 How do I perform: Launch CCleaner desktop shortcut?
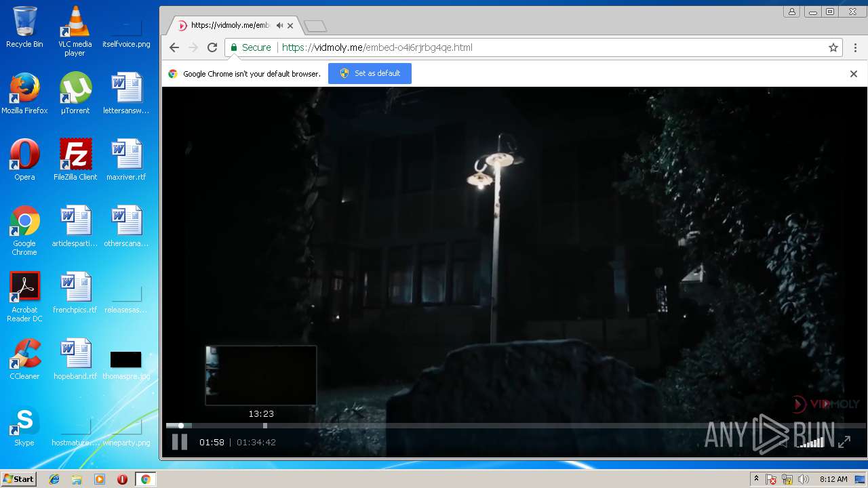pyautogui.click(x=24, y=359)
